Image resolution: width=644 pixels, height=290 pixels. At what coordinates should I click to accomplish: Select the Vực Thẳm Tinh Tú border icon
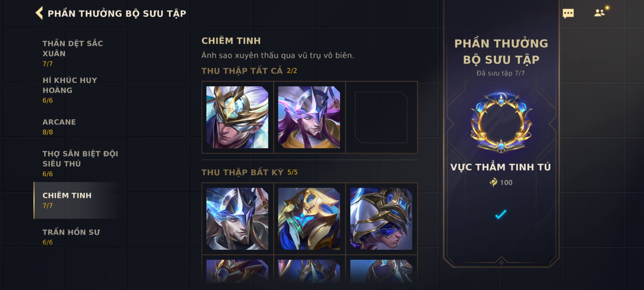click(501, 123)
